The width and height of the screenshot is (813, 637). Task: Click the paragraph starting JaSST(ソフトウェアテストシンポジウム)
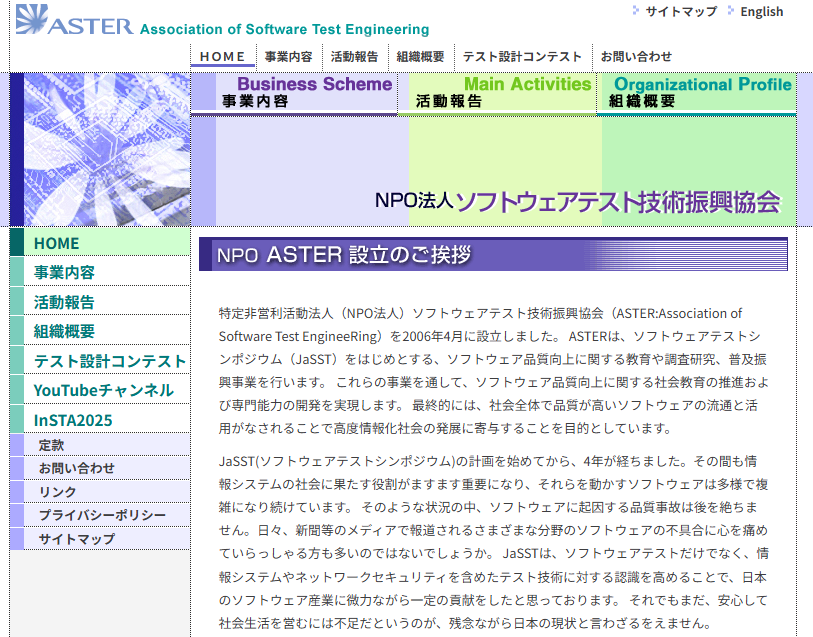(493, 542)
